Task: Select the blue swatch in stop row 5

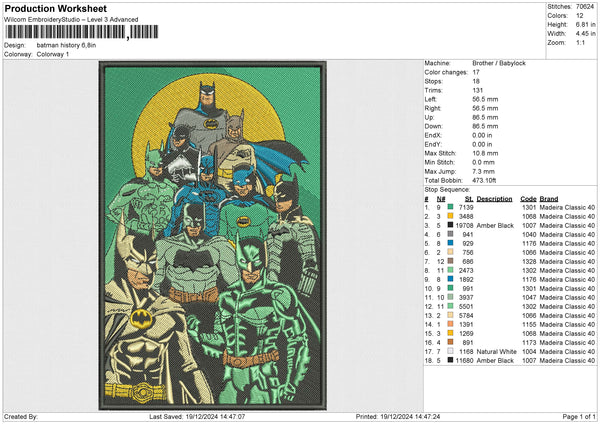Action: pyautogui.click(x=450, y=243)
